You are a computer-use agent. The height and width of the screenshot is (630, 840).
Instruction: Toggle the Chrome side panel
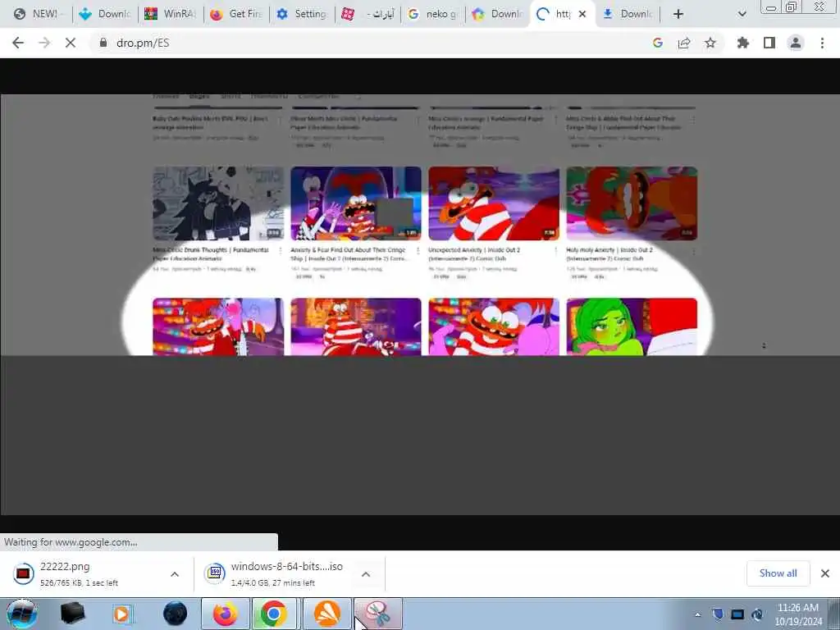tap(769, 43)
